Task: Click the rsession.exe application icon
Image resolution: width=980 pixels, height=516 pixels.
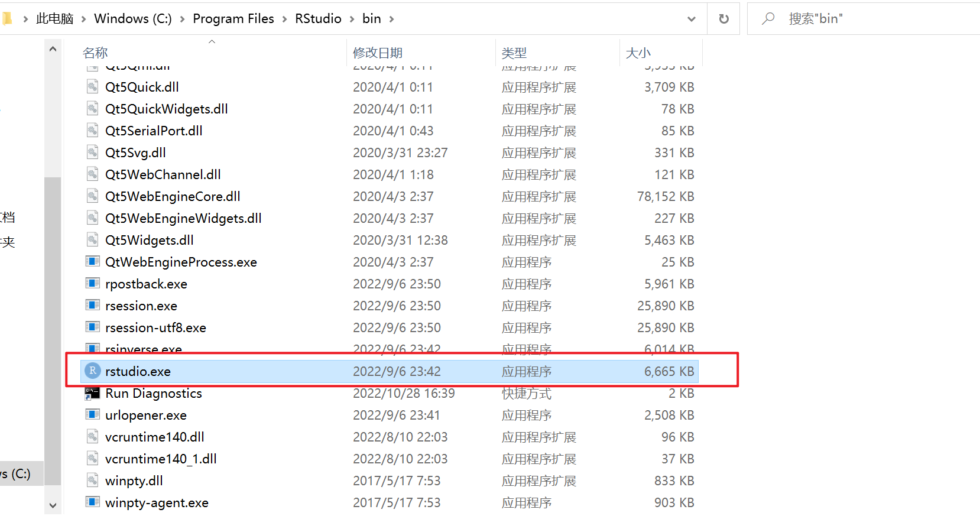Action: (93, 305)
